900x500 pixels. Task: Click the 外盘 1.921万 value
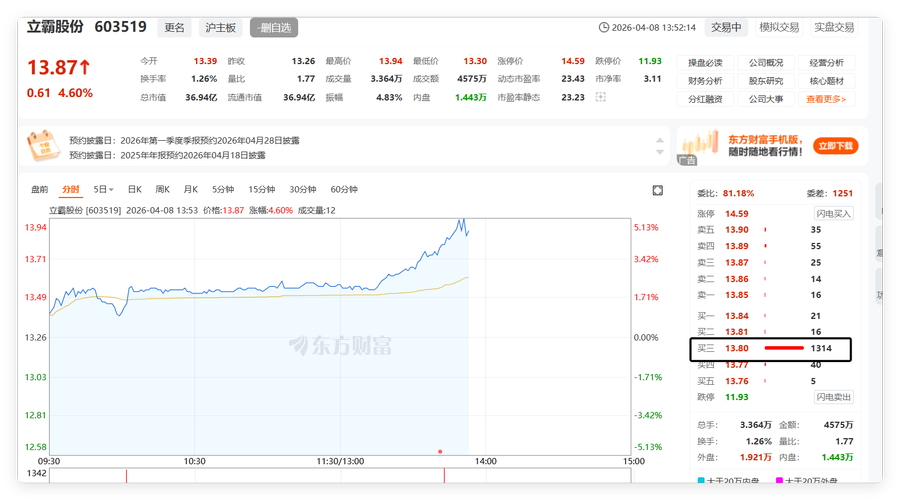pos(755,457)
